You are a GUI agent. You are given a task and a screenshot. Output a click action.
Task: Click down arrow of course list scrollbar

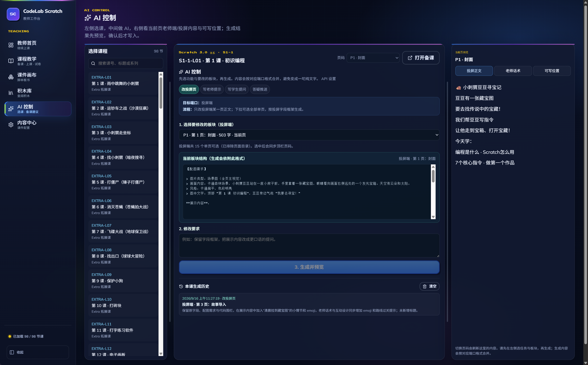tap(161, 354)
